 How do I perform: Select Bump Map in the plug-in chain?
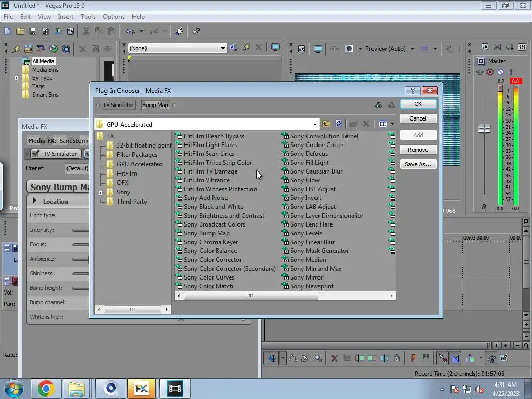[155, 105]
